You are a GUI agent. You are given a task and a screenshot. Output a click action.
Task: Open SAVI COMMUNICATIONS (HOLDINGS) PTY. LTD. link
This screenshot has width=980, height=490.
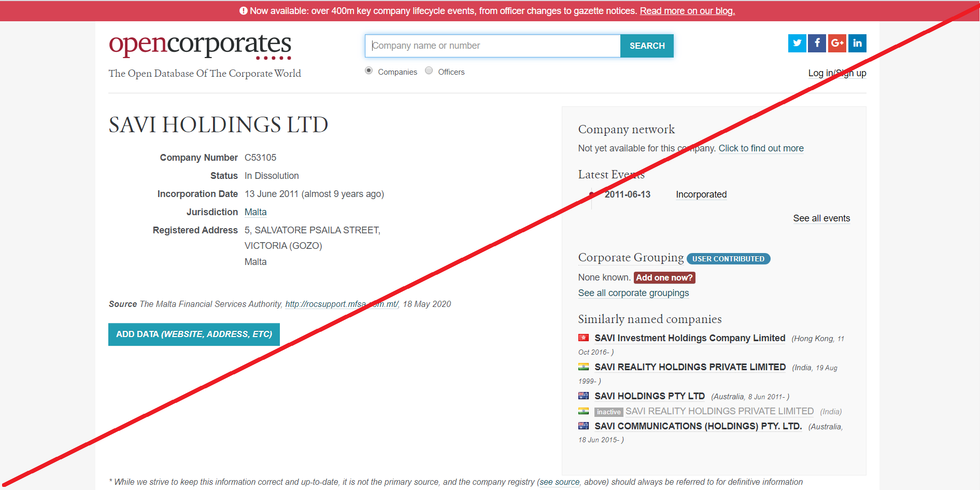698,426
